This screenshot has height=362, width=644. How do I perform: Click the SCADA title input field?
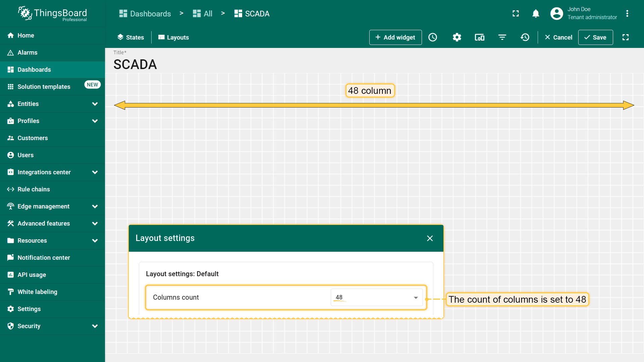click(135, 64)
